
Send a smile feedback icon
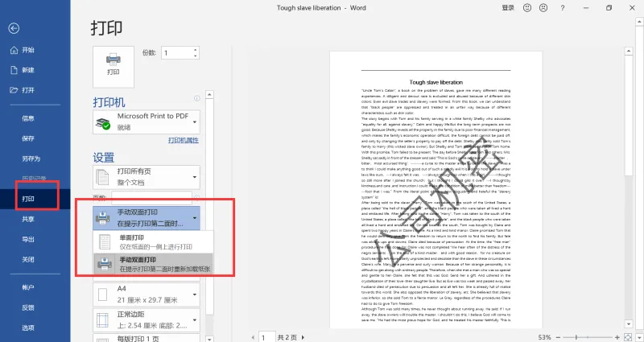click(x=527, y=8)
